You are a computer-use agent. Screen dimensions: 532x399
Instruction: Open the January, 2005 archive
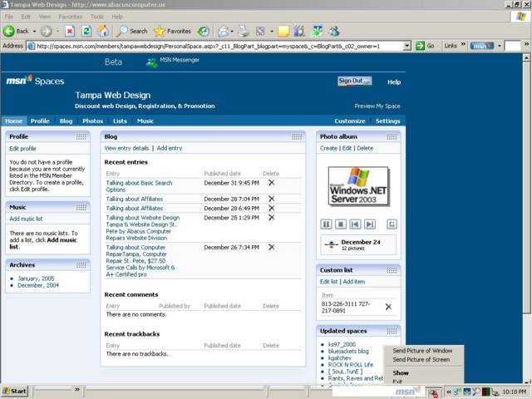[x=36, y=278]
